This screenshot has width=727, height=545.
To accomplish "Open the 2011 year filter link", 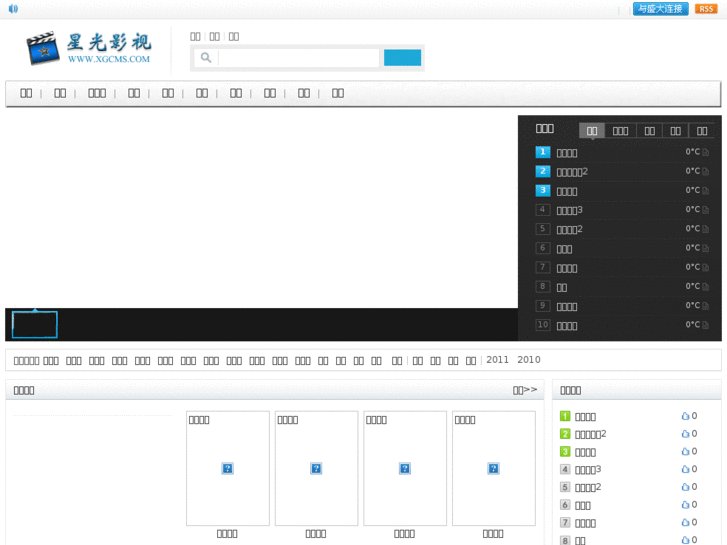I will click(x=497, y=360).
